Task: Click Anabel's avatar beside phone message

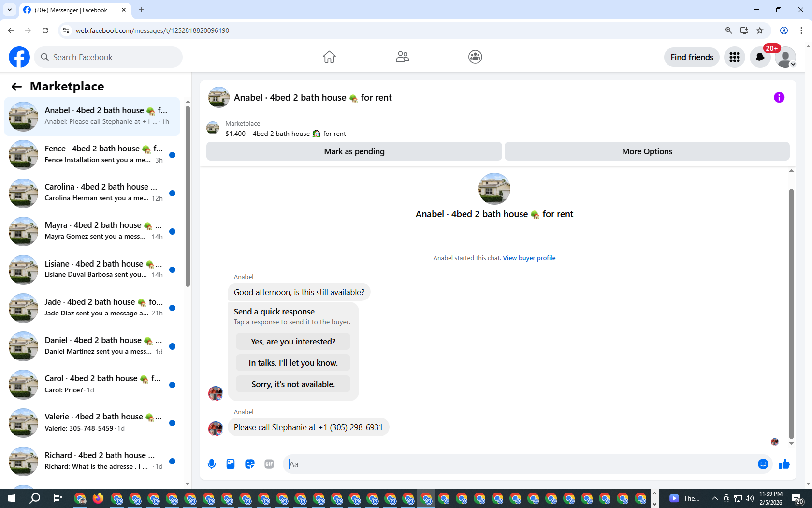Action: pyautogui.click(x=216, y=428)
